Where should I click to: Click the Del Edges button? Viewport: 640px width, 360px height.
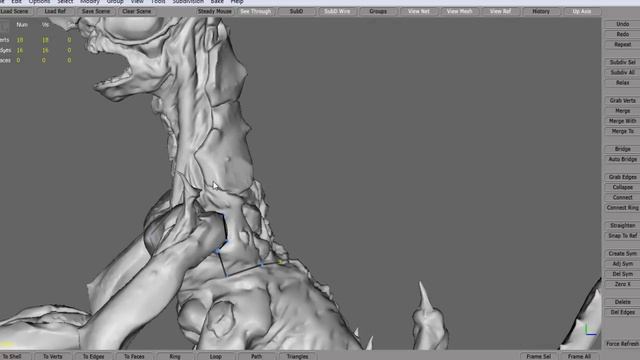[x=622, y=312]
